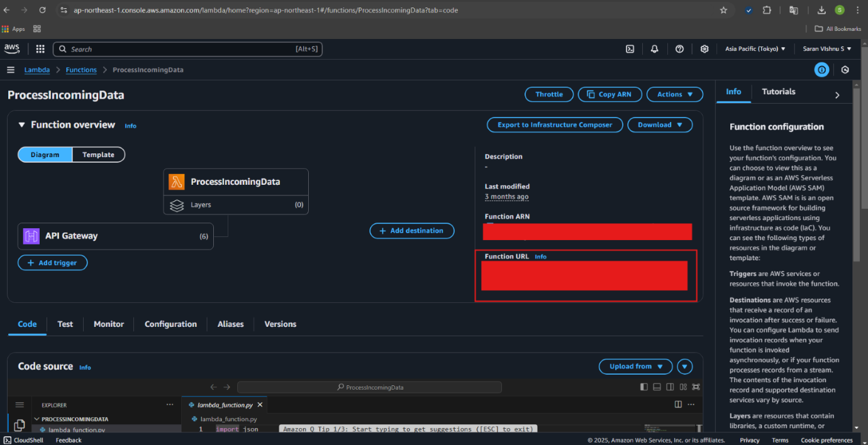Click the Lambda function icon in diagram
Viewport: 868px width, 445px height.
coord(176,182)
